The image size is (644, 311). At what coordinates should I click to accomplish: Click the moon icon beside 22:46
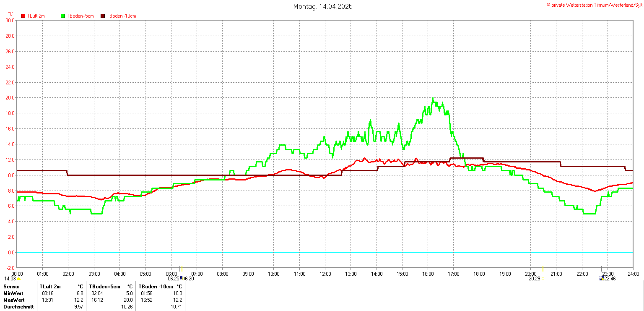point(602,278)
